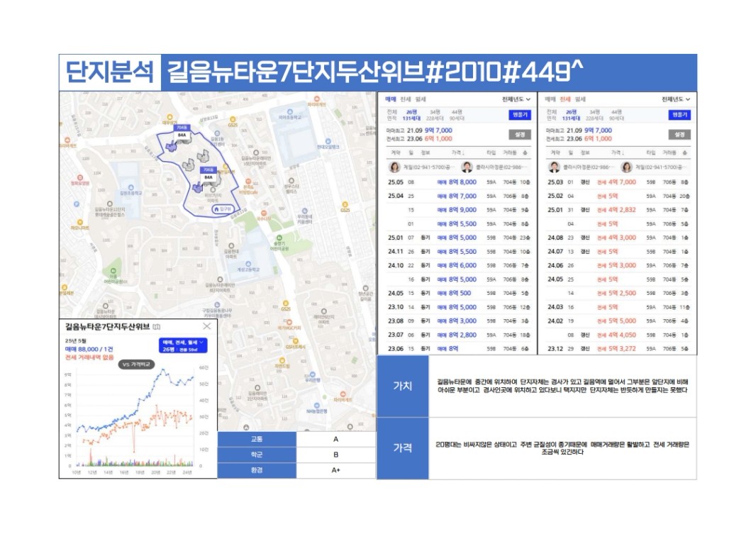Click the 매매 8억 9,000 sale row
The image size is (756, 534).
(459, 210)
